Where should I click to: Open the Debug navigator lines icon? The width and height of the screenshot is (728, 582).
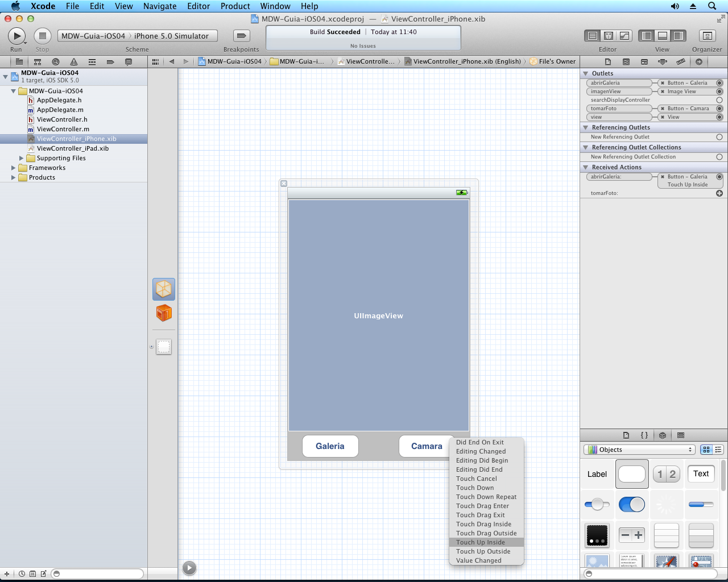(x=92, y=61)
